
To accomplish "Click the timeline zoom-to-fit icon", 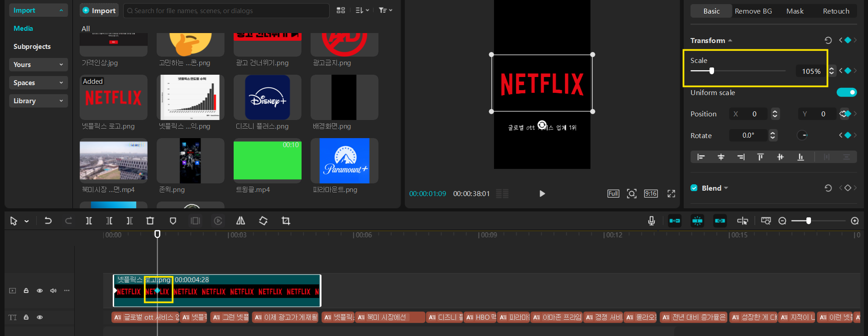I will (x=766, y=221).
